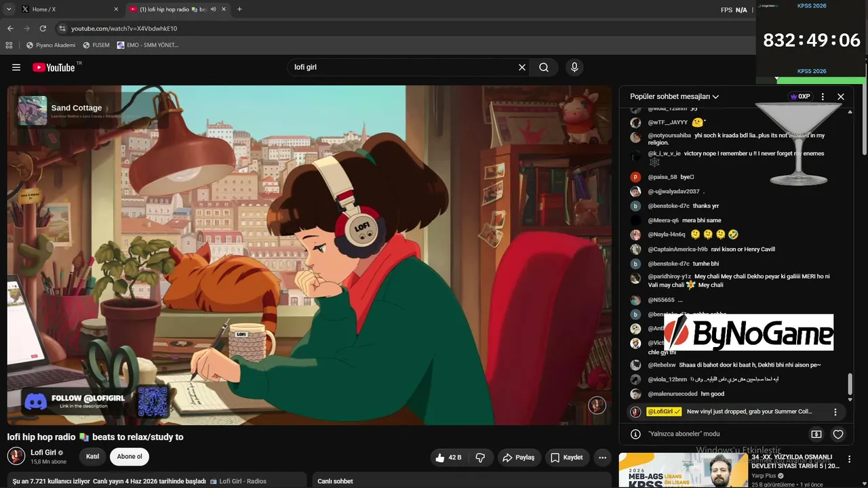The height and width of the screenshot is (488, 868).
Task: Click the @wTF__JAYYY chat username
Action: coord(667,123)
